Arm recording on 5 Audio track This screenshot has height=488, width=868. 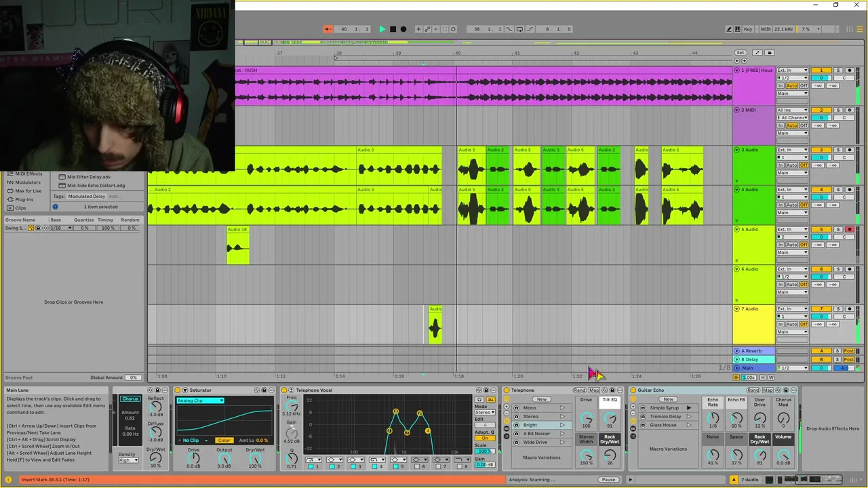click(x=849, y=230)
